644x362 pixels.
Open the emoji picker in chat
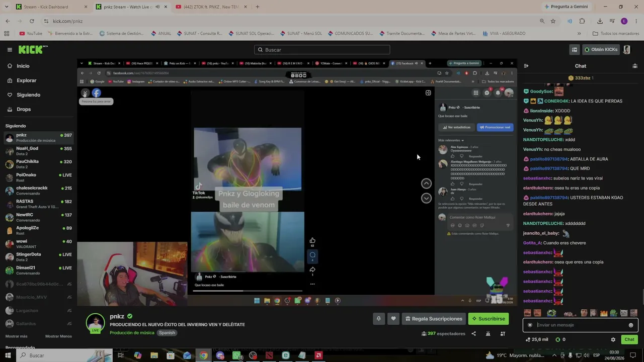(631, 325)
